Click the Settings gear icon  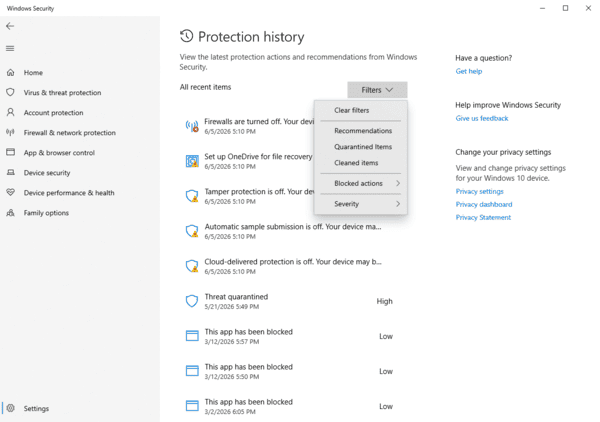[11, 408]
